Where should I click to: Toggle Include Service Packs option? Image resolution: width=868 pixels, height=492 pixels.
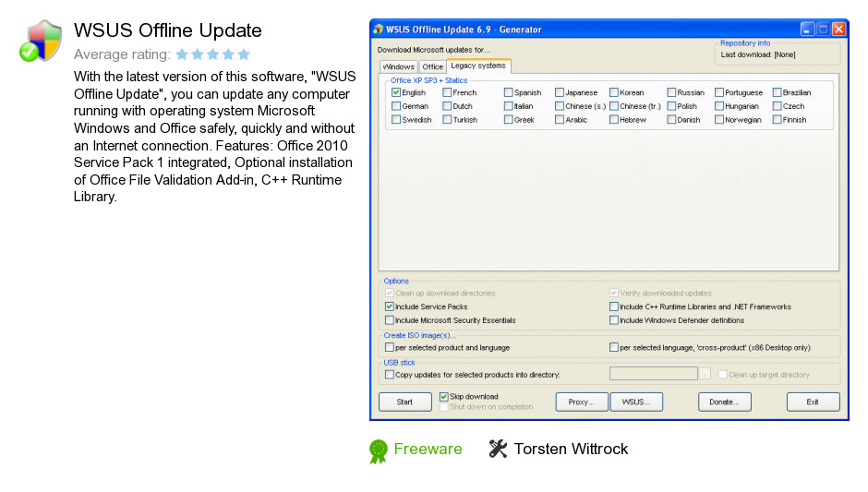pyautogui.click(x=389, y=306)
